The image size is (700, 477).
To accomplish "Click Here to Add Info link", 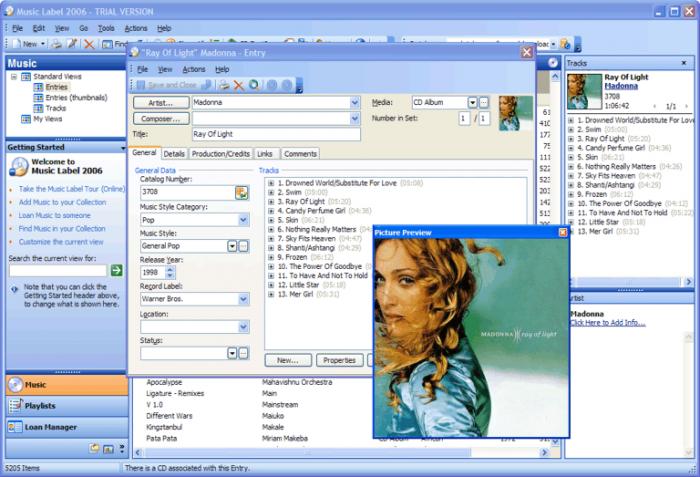I will click(x=608, y=322).
